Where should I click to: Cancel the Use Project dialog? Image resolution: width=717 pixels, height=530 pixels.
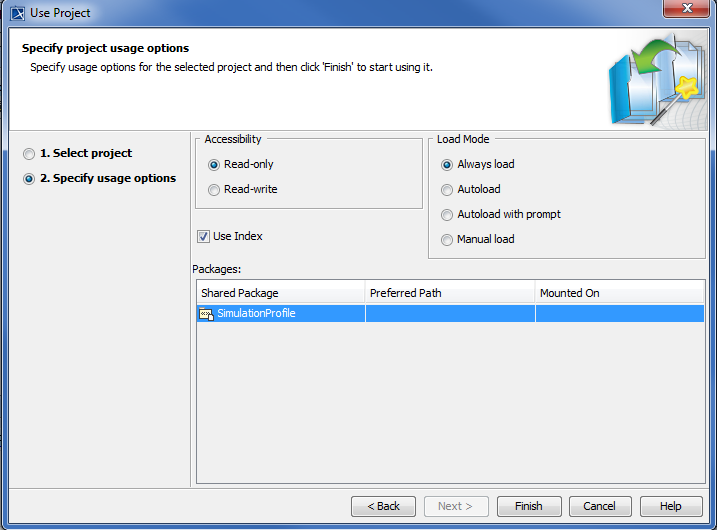pos(599,506)
